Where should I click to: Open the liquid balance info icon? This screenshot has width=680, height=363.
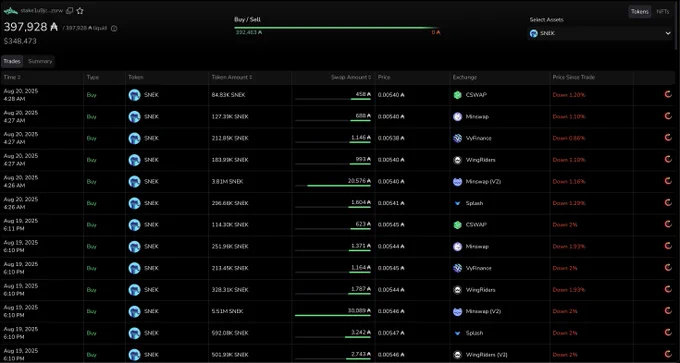point(114,28)
